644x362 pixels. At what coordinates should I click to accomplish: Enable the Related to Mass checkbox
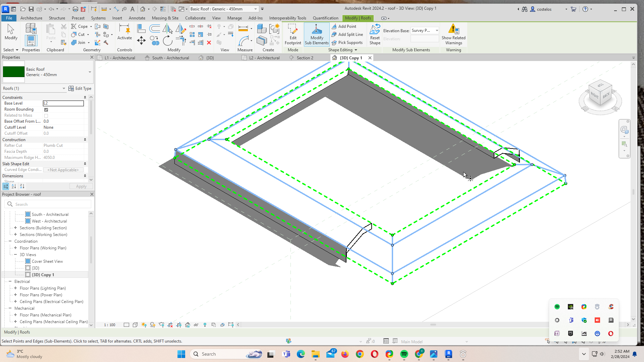(46, 115)
